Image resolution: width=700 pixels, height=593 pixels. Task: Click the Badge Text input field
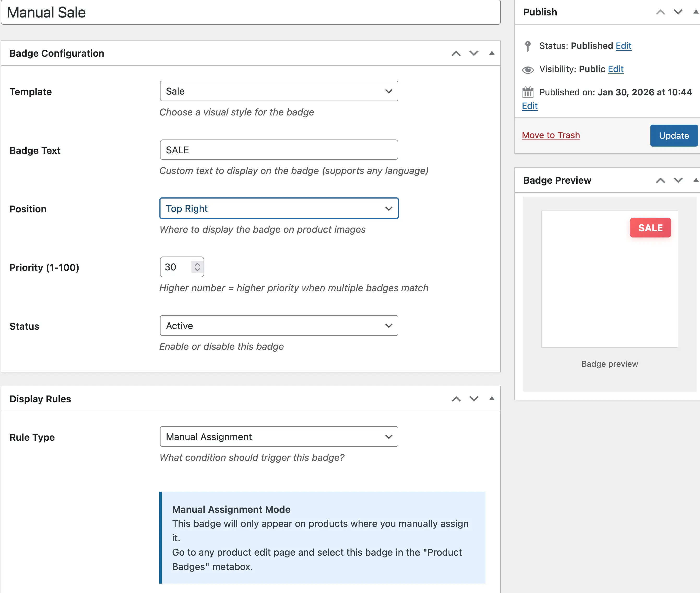[279, 150]
